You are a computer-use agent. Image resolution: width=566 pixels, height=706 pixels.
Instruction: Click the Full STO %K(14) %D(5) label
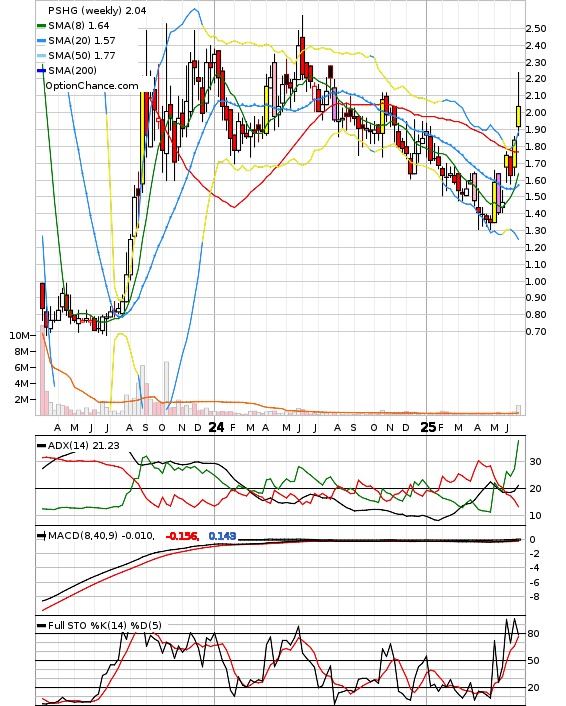pyautogui.click(x=104, y=625)
